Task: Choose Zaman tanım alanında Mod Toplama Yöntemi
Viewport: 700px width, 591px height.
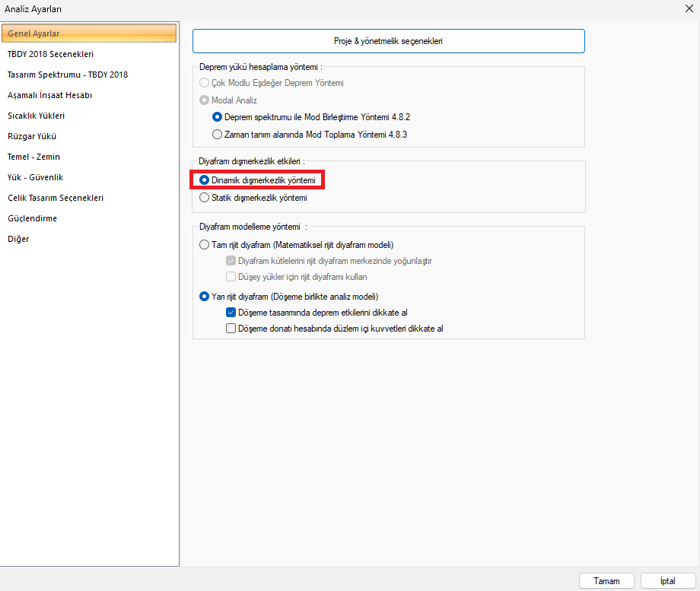Action: (218, 135)
